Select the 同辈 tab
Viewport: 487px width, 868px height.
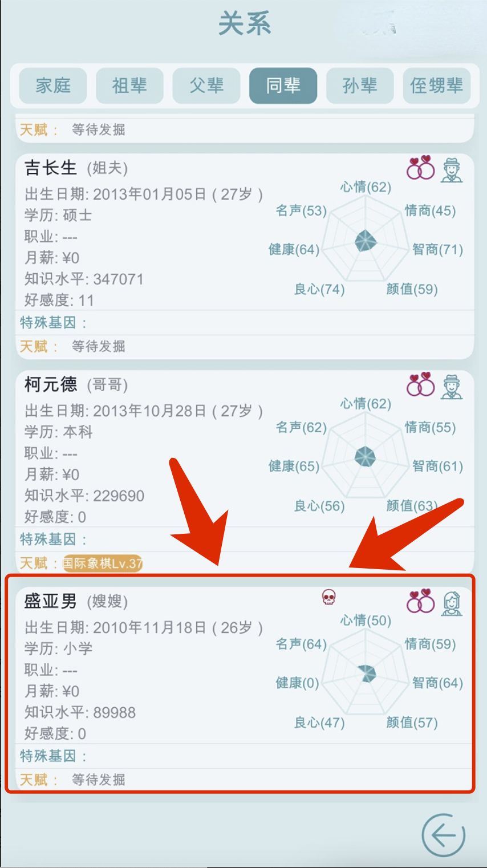click(x=283, y=86)
